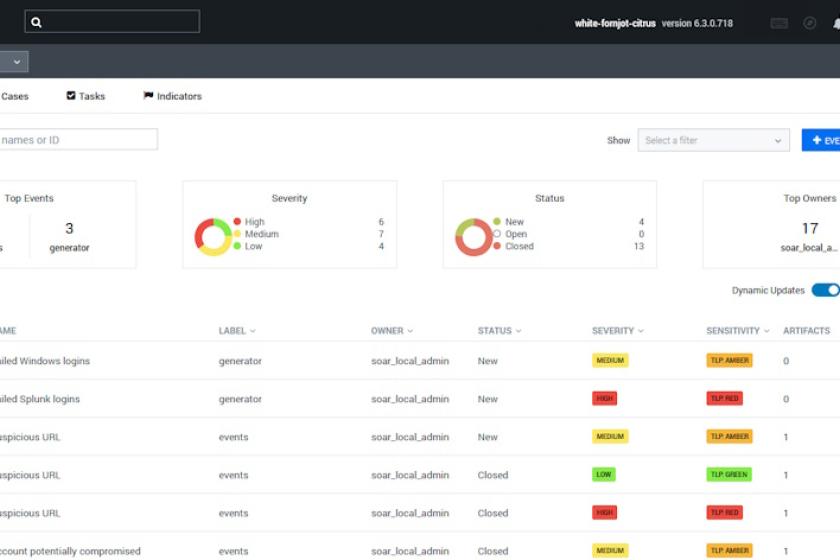Image resolution: width=840 pixels, height=560 pixels.
Task: Toggle the Dynamic Updates switch
Action: (x=826, y=290)
